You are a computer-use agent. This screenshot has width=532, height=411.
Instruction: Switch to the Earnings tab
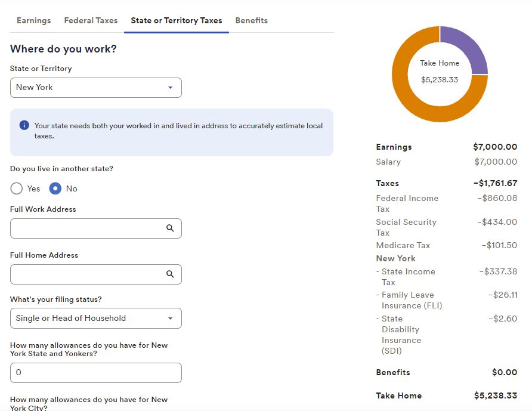[33, 20]
